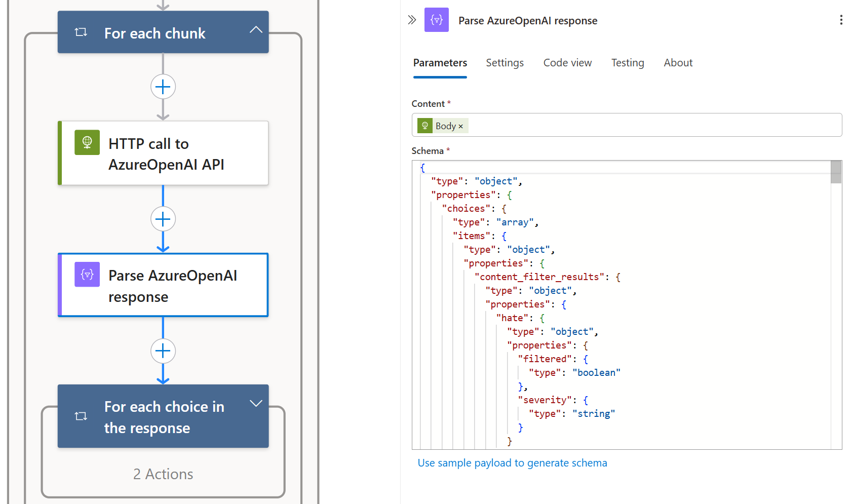Click the "type": "array" line in schema
Screen dimensions: 852x504
point(496,222)
